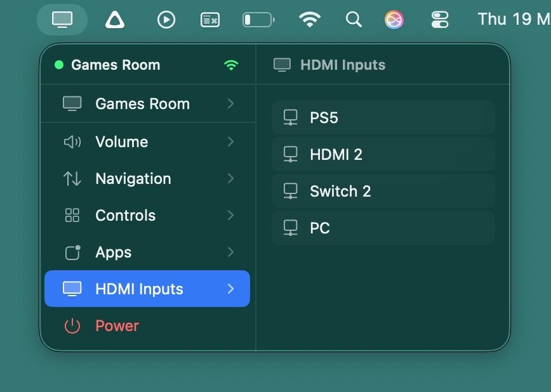Image resolution: width=551 pixels, height=392 pixels.
Task: Open the Wi-Fi menu in menu bar
Action: [309, 20]
